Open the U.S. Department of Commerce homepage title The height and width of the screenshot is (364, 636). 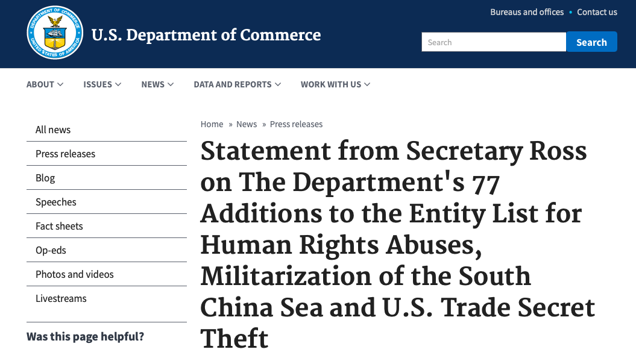pos(206,35)
